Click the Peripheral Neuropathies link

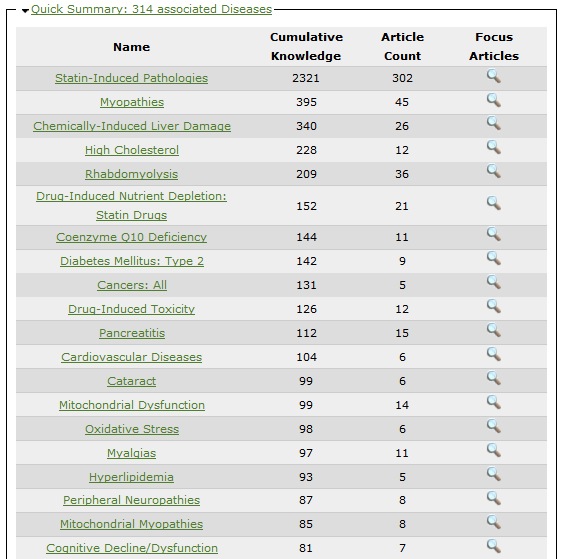point(131,500)
